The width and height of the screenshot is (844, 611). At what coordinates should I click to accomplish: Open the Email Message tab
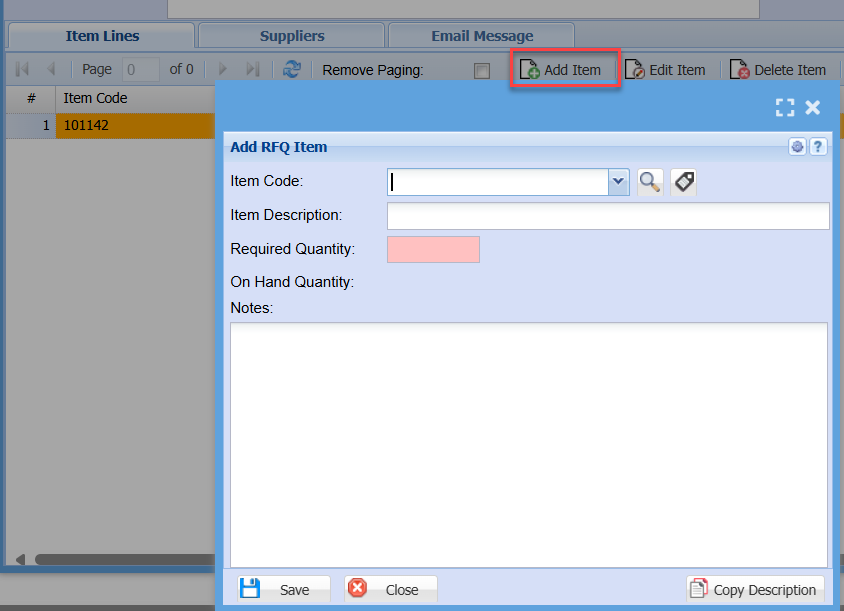pyautogui.click(x=482, y=36)
